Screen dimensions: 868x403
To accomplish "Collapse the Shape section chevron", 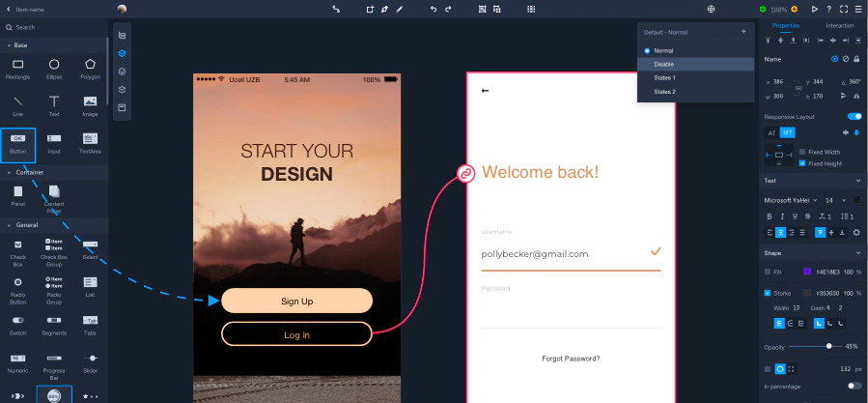I will click(x=858, y=253).
